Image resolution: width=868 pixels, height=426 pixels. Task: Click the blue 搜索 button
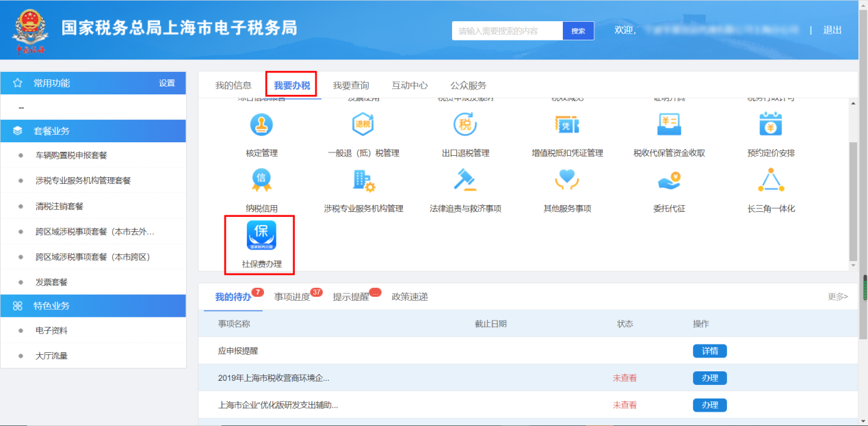coord(578,31)
